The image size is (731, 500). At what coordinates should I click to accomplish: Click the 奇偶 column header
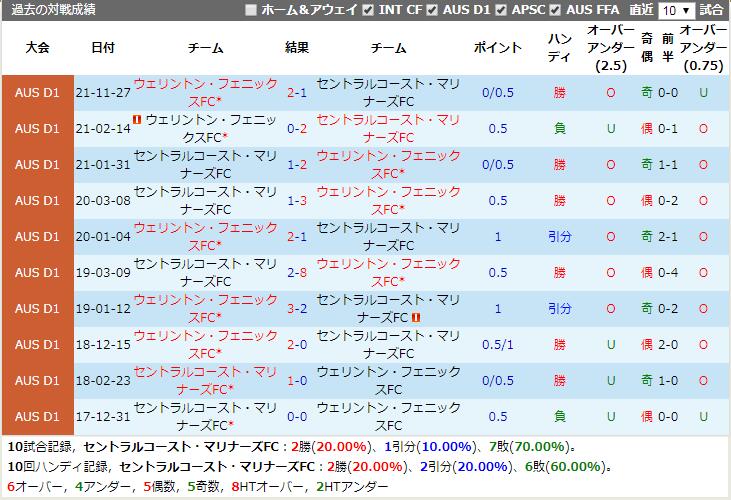click(x=647, y=48)
